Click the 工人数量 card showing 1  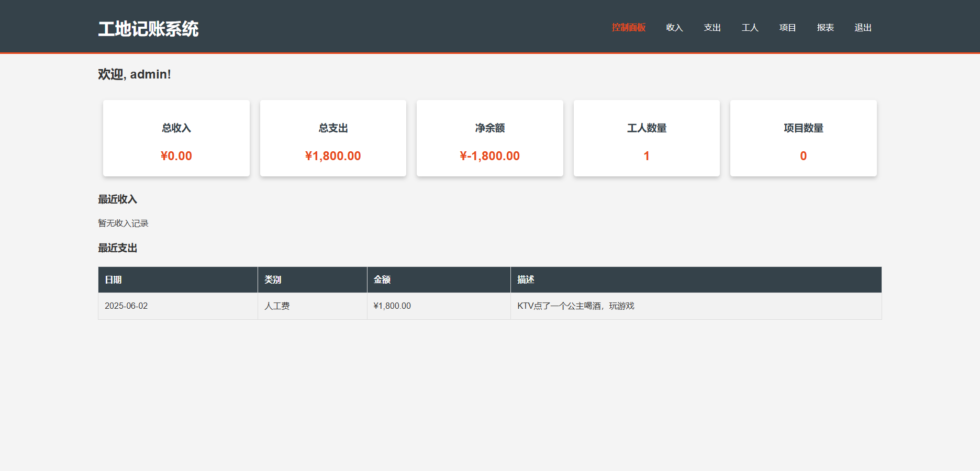coord(647,138)
